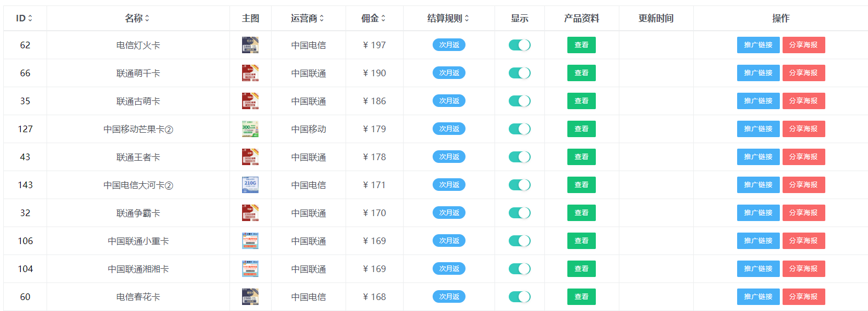Share poster for 电信灯火卡
This screenshot has height=311, width=868.
click(x=803, y=45)
